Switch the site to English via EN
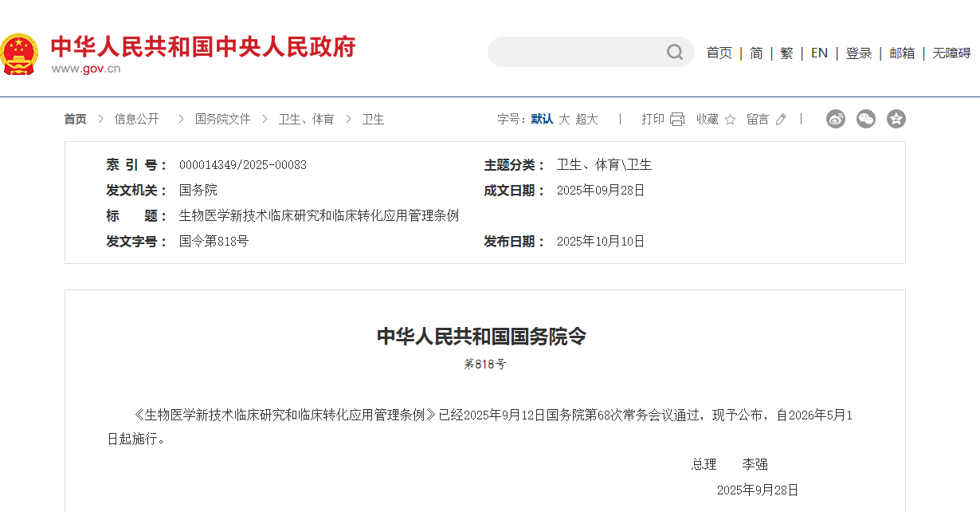The height and width of the screenshot is (512, 980). point(819,53)
